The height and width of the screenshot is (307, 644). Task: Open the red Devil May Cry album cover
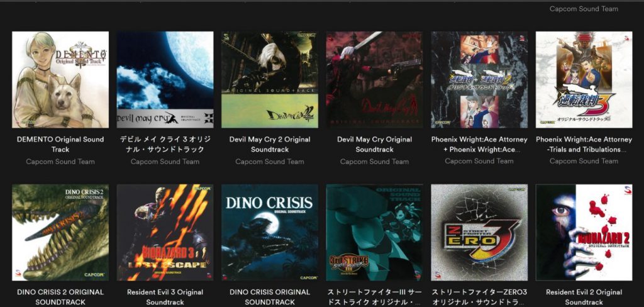[375, 80]
